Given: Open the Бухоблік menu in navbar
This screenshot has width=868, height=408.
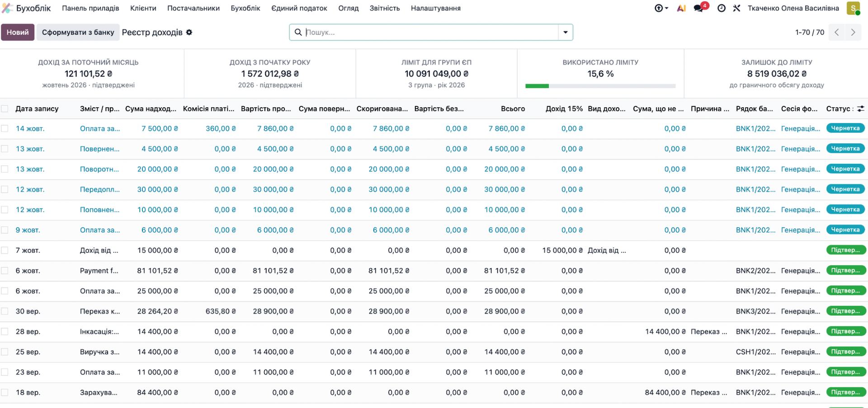Looking at the screenshot, I should pyautogui.click(x=245, y=8).
